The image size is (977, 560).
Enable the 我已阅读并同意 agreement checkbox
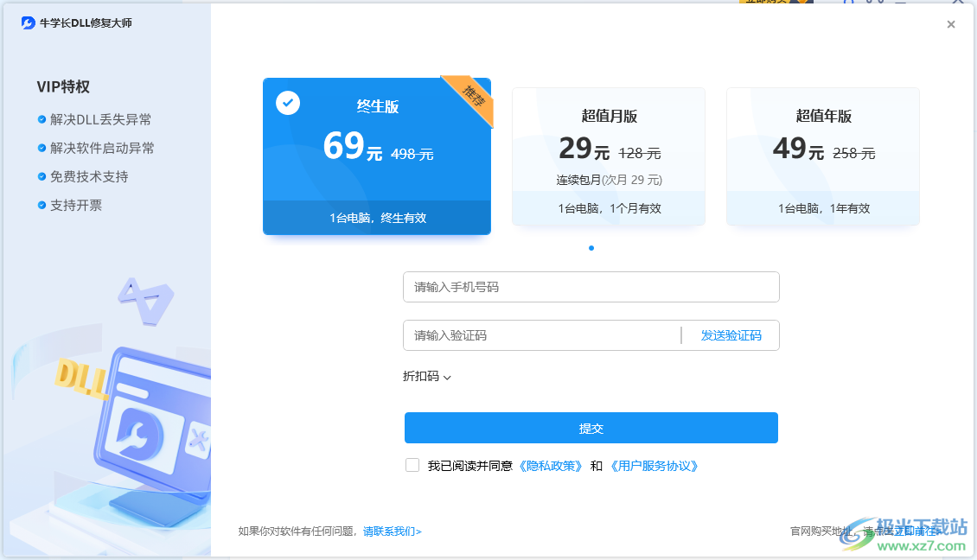click(412, 465)
